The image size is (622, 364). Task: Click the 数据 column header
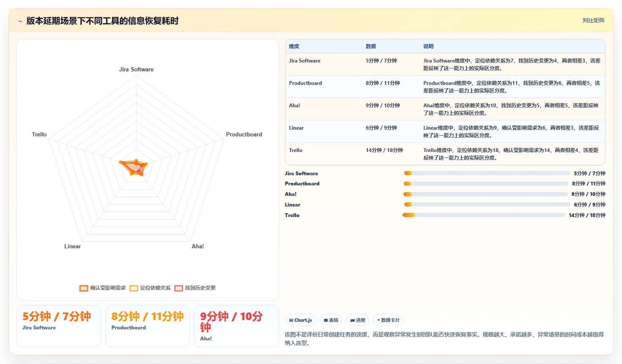point(371,46)
